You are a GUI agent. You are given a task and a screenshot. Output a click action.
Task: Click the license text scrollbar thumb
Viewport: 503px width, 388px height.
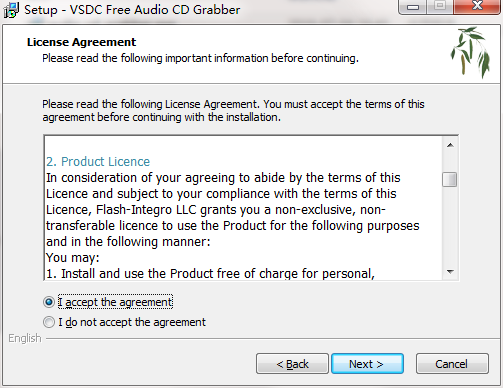coord(450,179)
